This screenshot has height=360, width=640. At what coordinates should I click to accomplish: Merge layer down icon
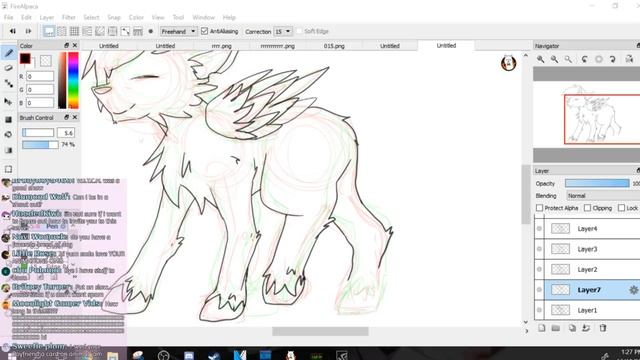(x=586, y=328)
